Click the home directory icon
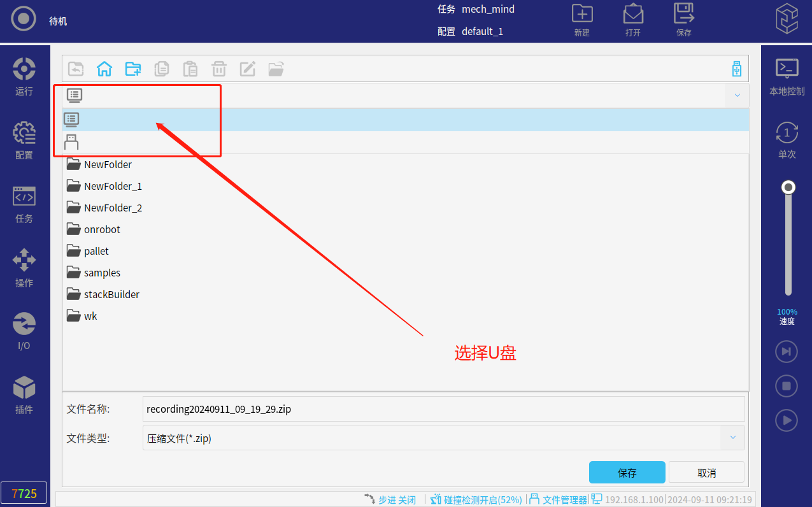The width and height of the screenshot is (812, 507). [104, 69]
